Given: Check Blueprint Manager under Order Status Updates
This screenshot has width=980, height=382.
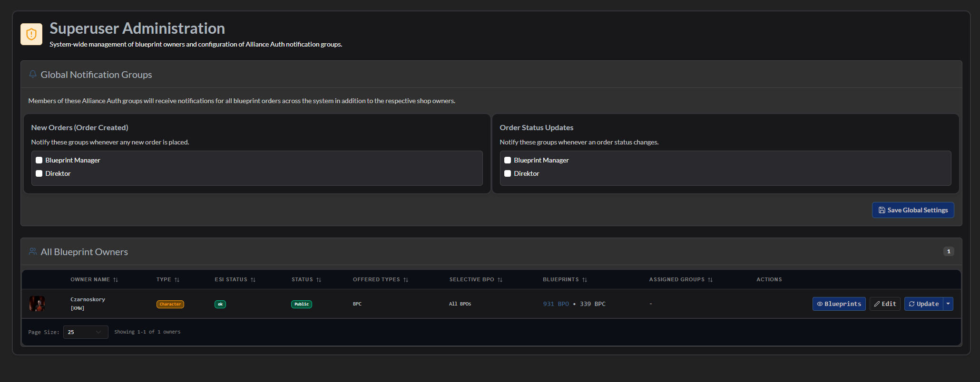Looking at the screenshot, I should pos(508,160).
